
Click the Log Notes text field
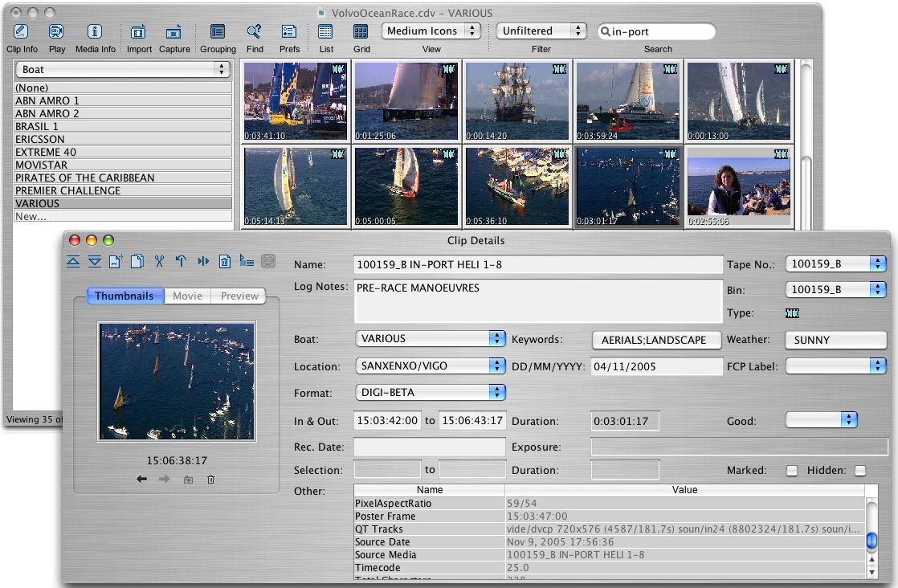click(537, 300)
